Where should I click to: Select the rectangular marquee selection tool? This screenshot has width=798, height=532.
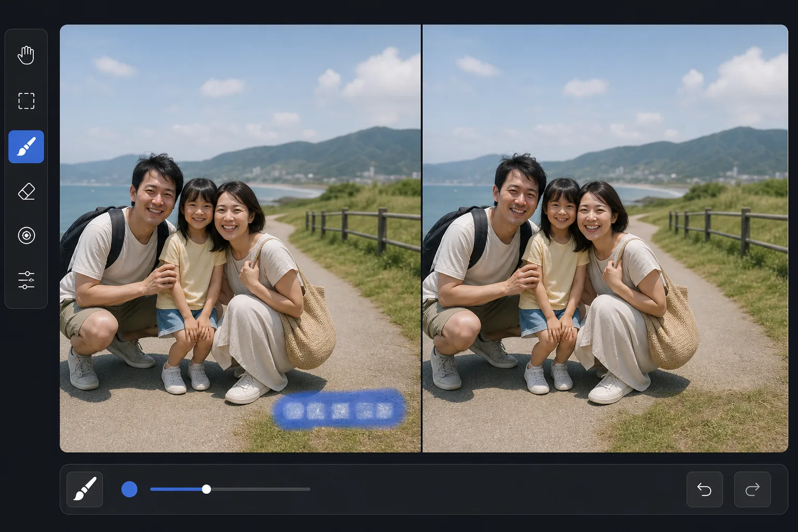click(x=26, y=101)
